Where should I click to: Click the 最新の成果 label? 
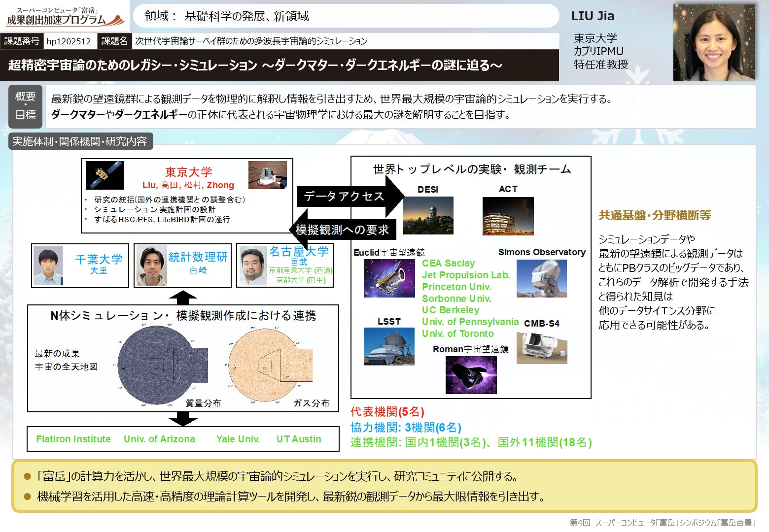[x=57, y=353]
